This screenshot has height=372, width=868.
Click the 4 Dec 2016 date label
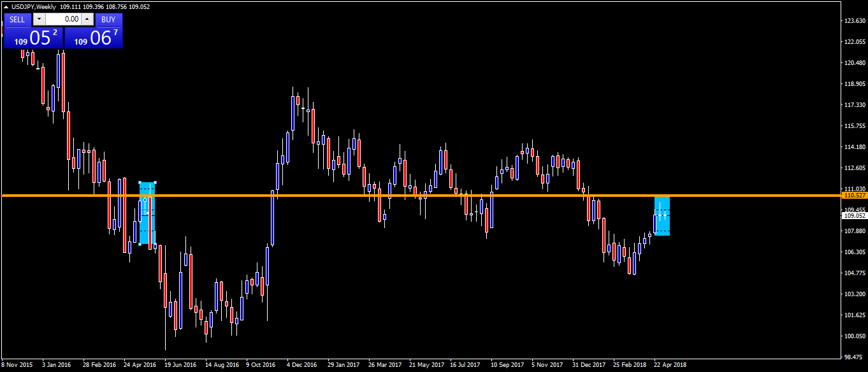[x=302, y=366]
